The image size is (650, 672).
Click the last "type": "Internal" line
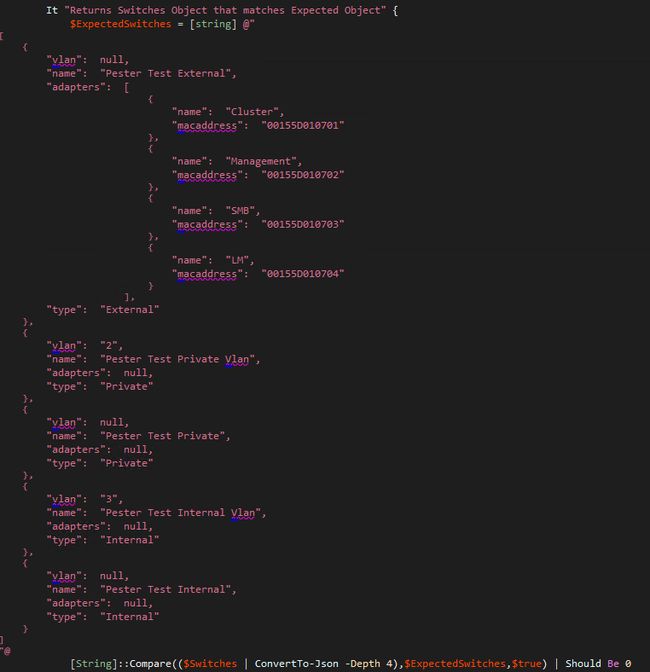(x=103, y=617)
